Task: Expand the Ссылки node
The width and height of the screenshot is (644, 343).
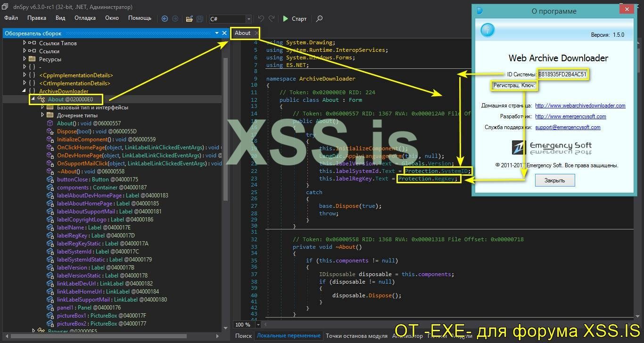Action: point(25,51)
